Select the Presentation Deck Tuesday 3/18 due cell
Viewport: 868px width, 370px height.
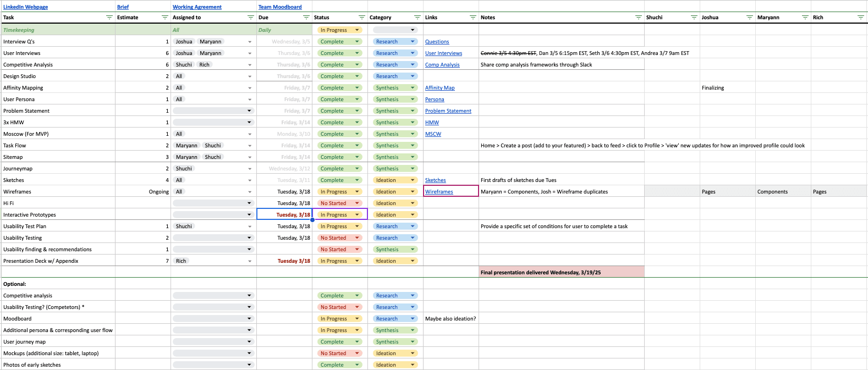click(284, 261)
